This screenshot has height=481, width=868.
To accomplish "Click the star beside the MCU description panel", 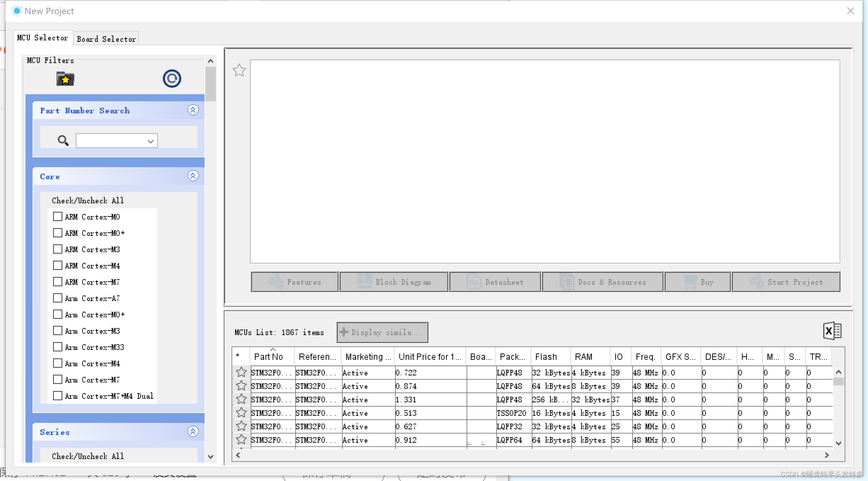I will pyautogui.click(x=239, y=70).
